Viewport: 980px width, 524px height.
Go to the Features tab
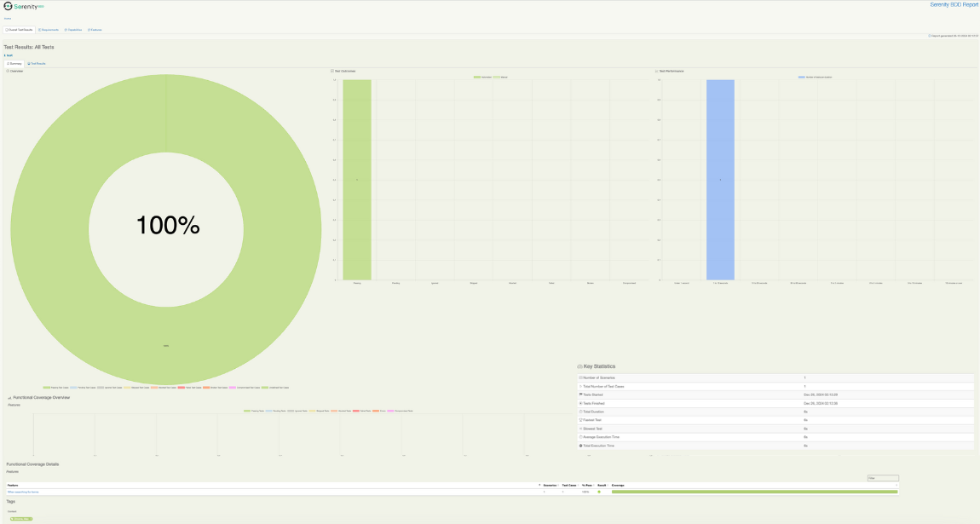point(95,30)
